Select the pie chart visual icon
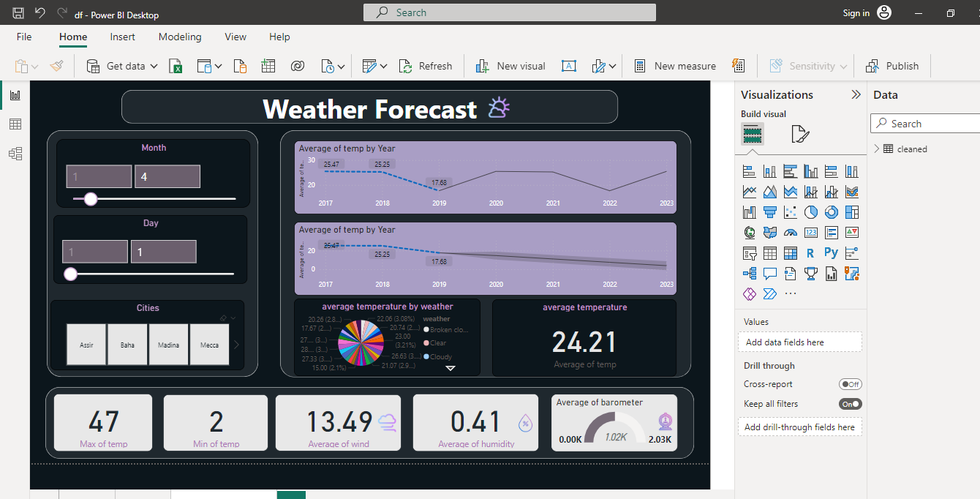The image size is (980, 499). click(x=810, y=211)
